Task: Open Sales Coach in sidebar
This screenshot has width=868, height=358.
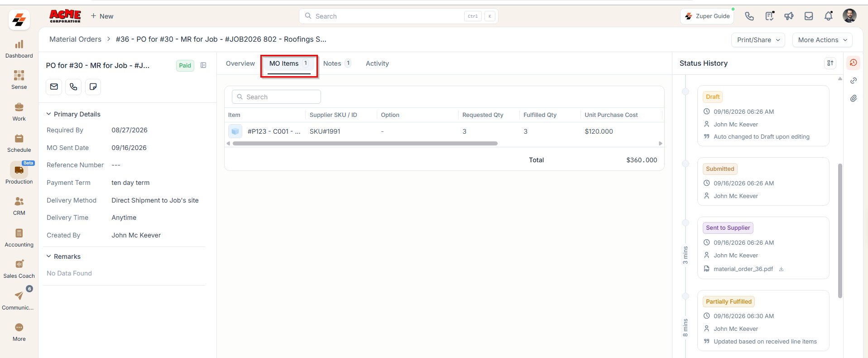Action: click(19, 264)
